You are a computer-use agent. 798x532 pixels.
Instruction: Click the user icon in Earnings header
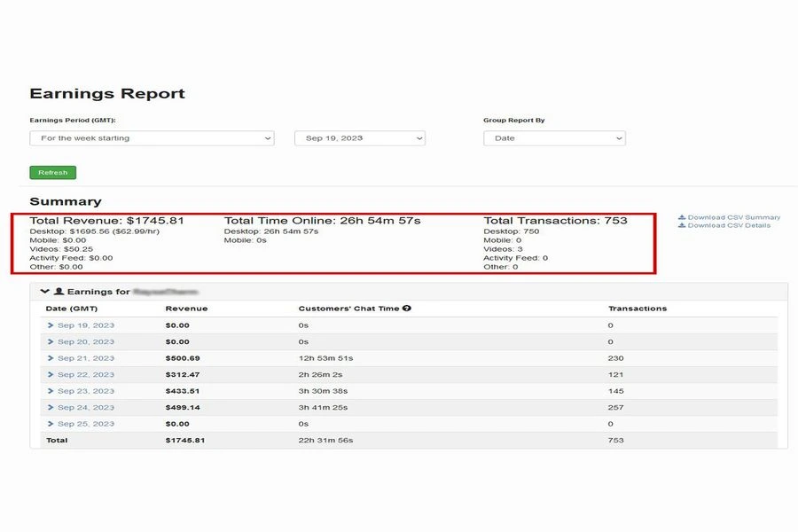click(x=59, y=292)
